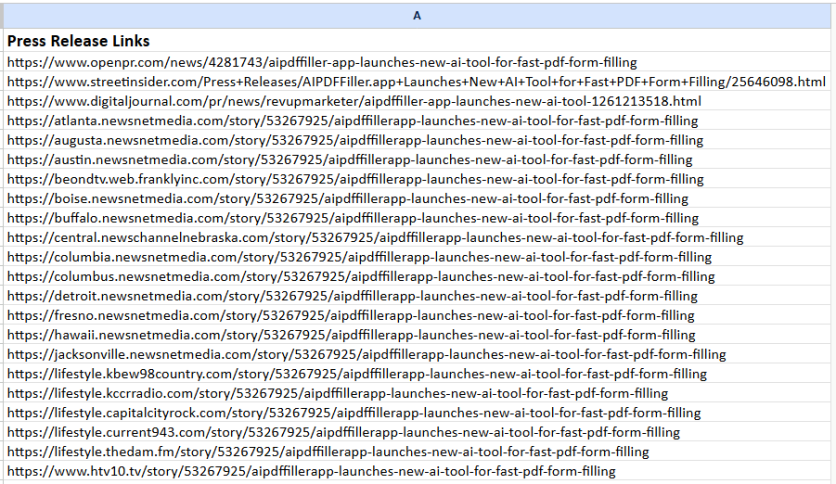Screen dimensions: 836x484
Task: Select the digitaljournal.com revupmarketer link
Action: coord(417,101)
